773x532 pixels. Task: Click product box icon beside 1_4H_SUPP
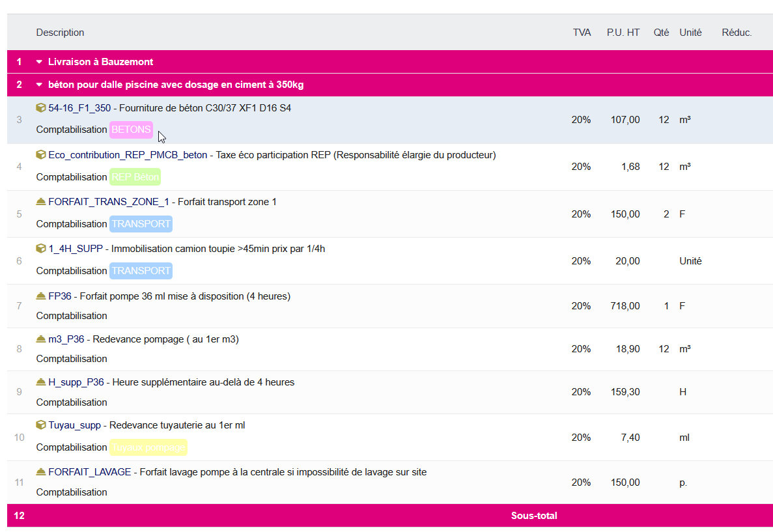pos(41,249)
